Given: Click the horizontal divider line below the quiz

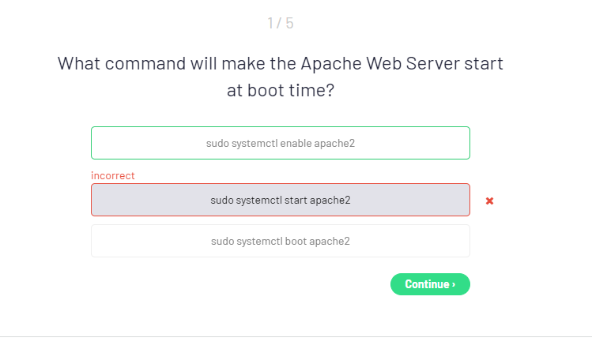Looking at the screenshot, I should click(x=296, y=337).
